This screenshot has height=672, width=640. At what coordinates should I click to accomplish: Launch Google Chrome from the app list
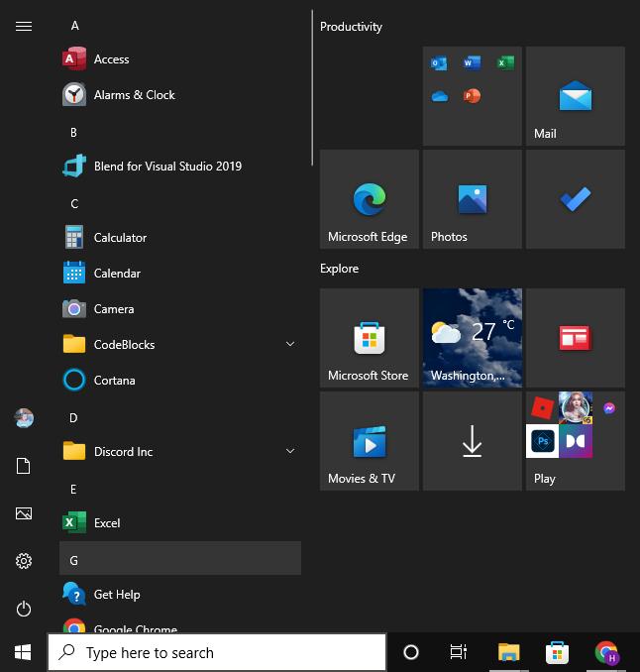point(180,623)
